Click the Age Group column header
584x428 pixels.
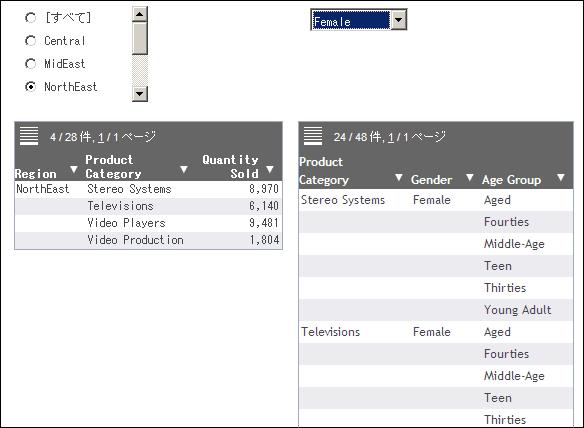(x=511, y=180)
